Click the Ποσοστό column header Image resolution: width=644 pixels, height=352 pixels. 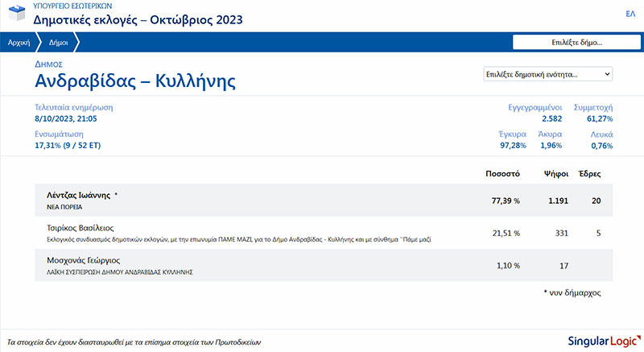[502, 173]
